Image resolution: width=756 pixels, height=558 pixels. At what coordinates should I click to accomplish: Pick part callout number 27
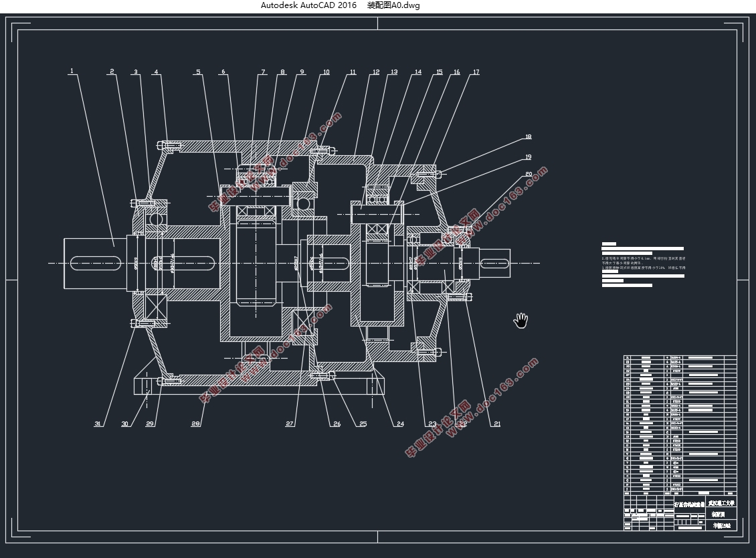click(289, 424)
